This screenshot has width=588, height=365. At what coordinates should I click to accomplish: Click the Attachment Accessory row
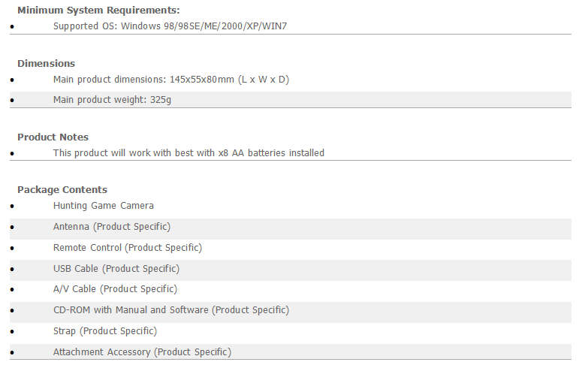pyautogui.click(x=291, y=352)
